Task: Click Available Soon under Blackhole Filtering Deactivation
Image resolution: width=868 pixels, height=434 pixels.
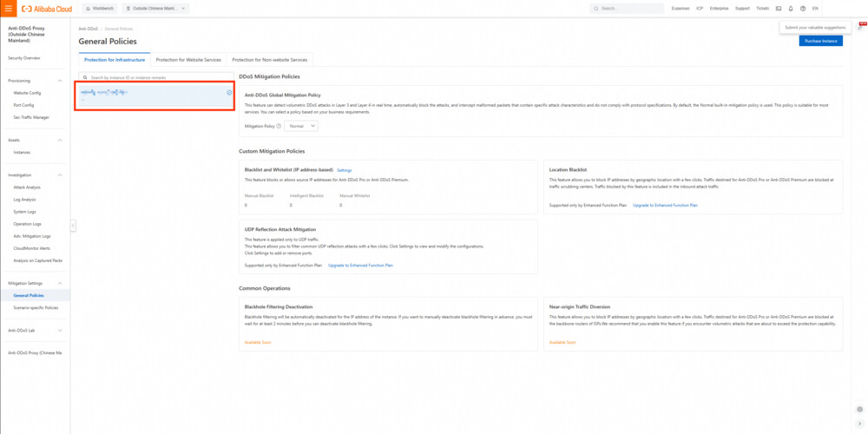Action: coord(258,343)
